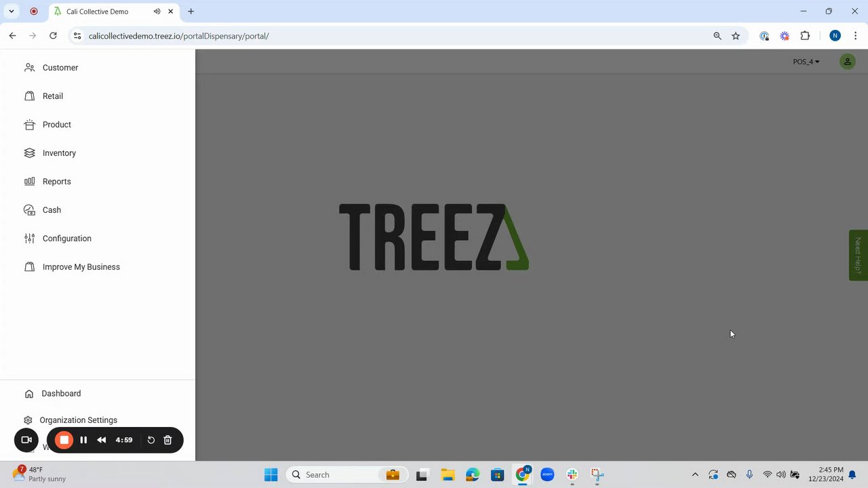Open the Need Help? side tab
868x488 pixels.
858,255
